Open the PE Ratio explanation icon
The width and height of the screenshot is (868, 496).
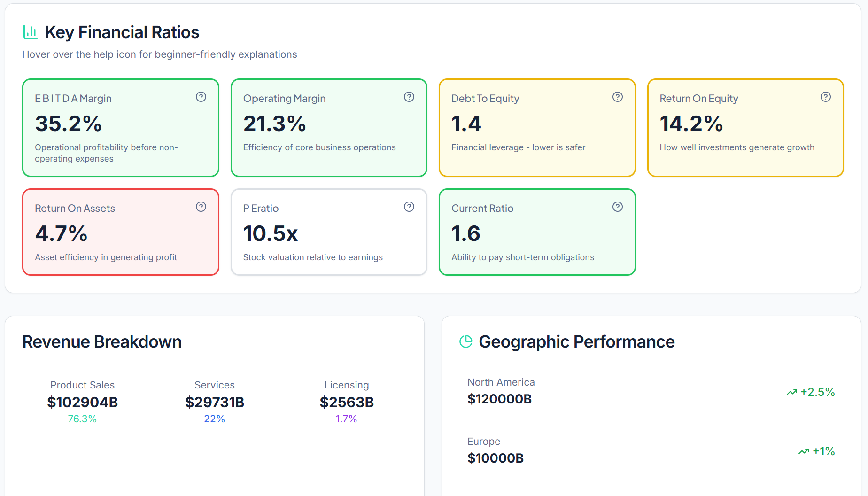[x=409, y=207]
